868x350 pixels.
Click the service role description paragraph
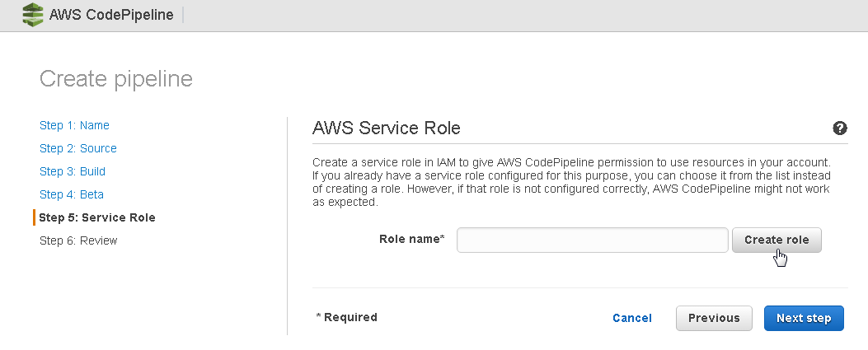point(572,183)
